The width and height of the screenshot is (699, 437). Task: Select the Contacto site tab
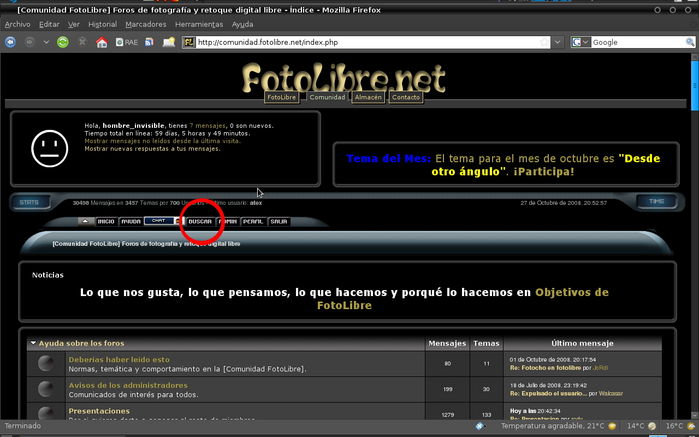coord(406,97)
